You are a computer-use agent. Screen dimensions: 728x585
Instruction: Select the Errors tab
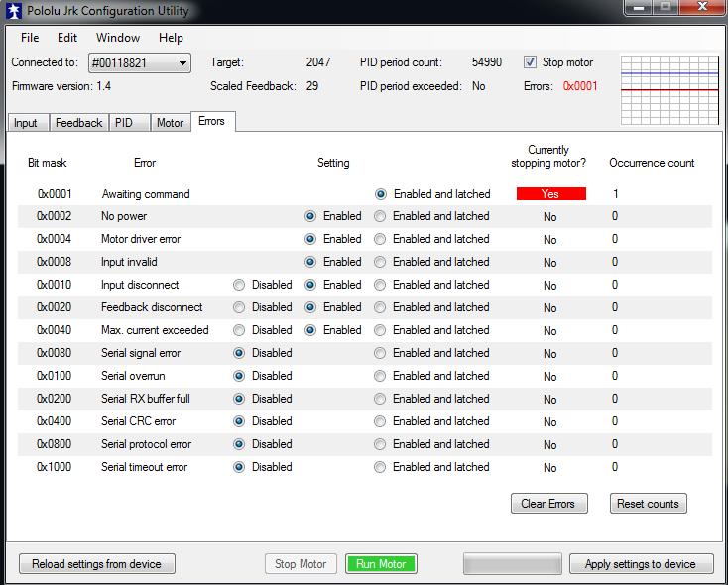point(211,121)
